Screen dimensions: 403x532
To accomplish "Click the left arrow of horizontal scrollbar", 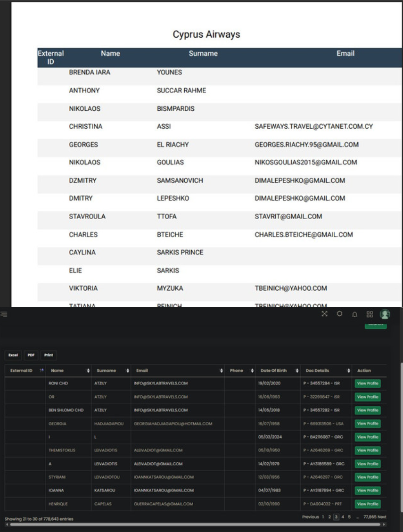I will point(7,524).
